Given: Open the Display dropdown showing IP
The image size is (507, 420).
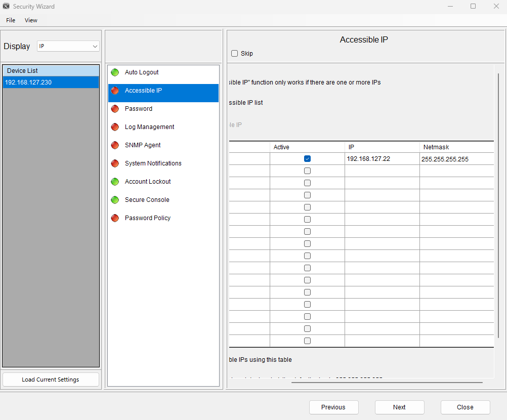Looking at the screenshot, I should [68, 46].
